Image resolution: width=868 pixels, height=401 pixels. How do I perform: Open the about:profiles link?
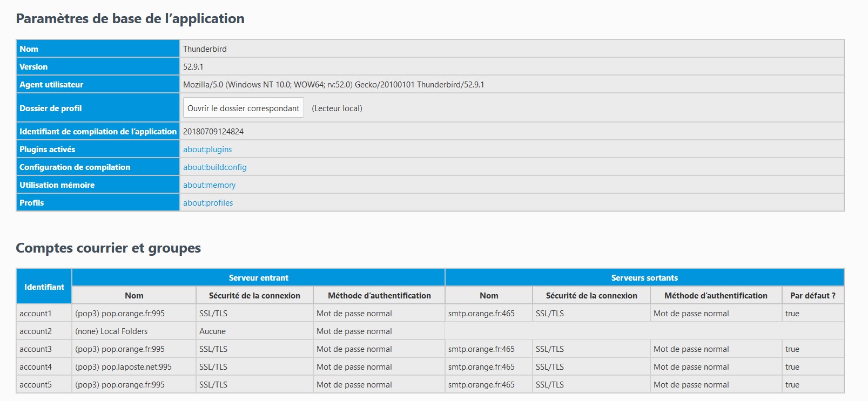[x=208, y=203]
